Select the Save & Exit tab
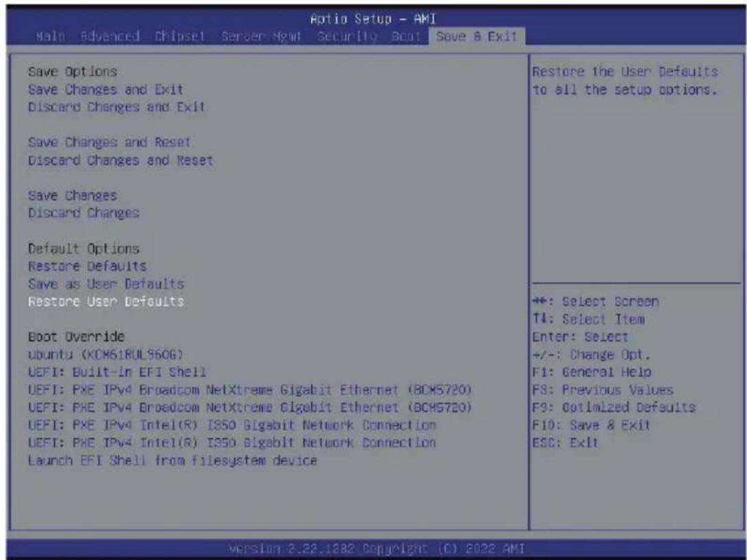Image resolution: width=747 pixels, height=560 pixels. (476, 36)
